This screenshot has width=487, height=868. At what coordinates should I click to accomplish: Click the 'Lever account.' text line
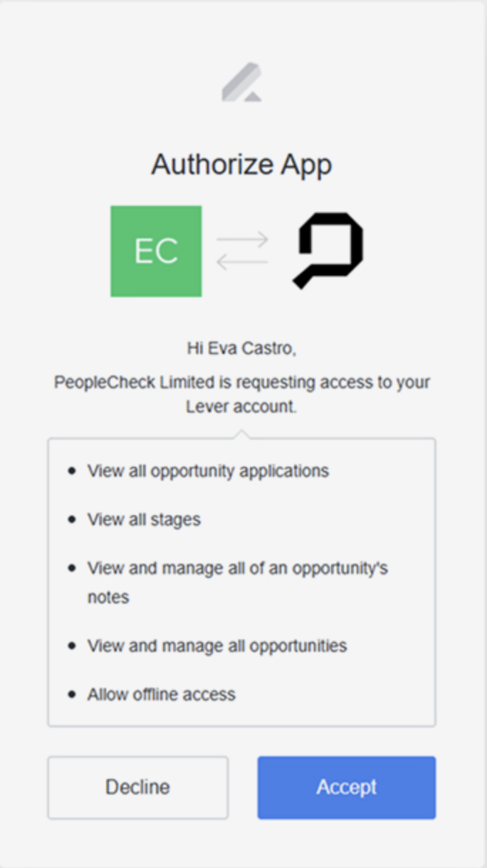[x=241, y=407]
